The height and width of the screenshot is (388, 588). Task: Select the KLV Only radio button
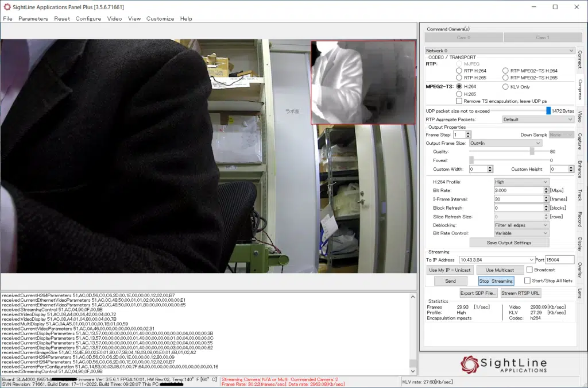[505, 87]
